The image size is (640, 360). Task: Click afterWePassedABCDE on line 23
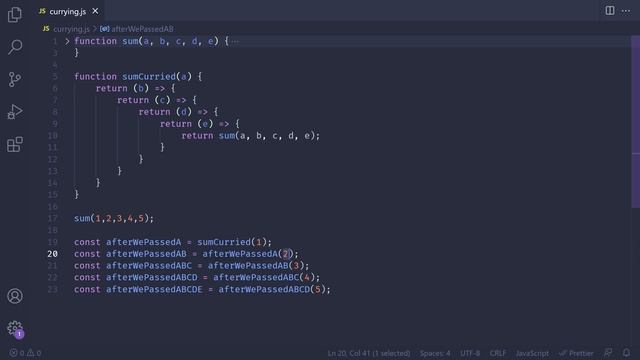154,289
